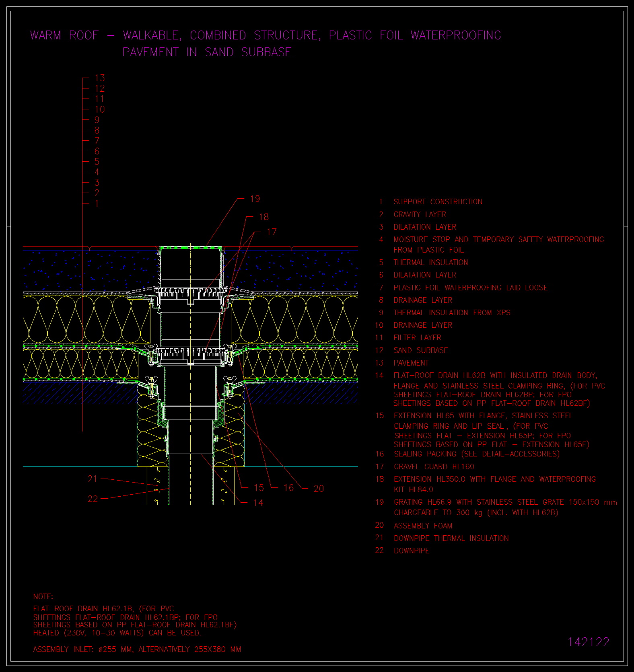The image size is (634, 672).
Task: Click the 'NOTE:' heading
Action: [x=43, y=597]
